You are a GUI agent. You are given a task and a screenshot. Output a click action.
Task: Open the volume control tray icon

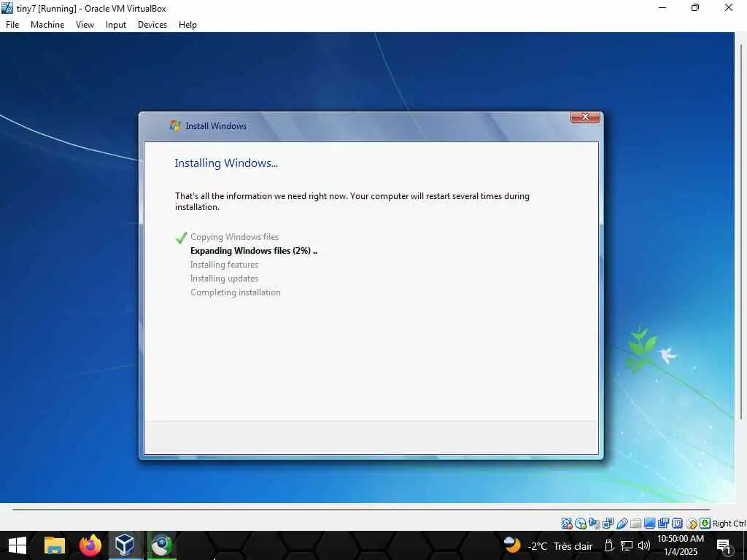pos(644,545)
